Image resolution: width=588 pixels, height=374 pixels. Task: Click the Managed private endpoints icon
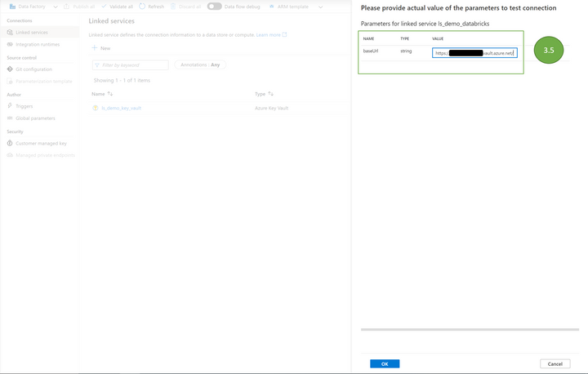[x=10, y=155]
